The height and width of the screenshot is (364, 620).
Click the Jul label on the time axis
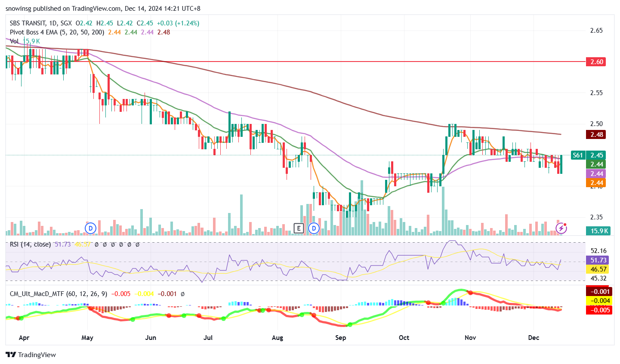coord(208,338)
